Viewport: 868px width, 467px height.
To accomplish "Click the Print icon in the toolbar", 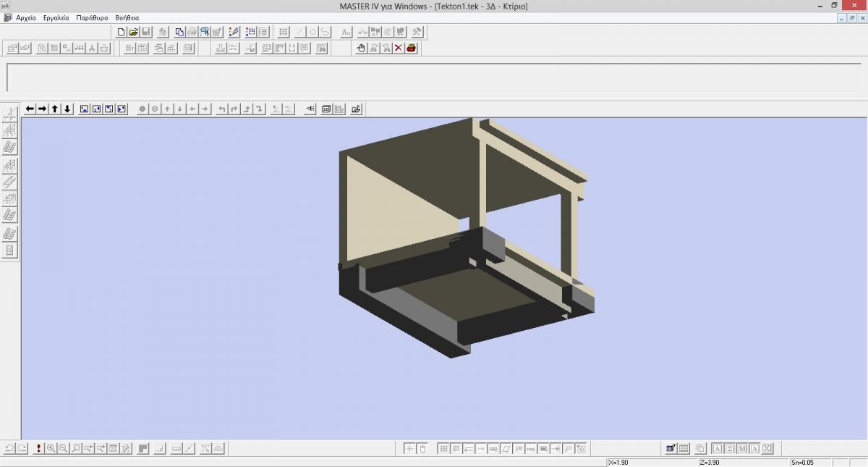I will pyautogui.click(x=192, y=32).
